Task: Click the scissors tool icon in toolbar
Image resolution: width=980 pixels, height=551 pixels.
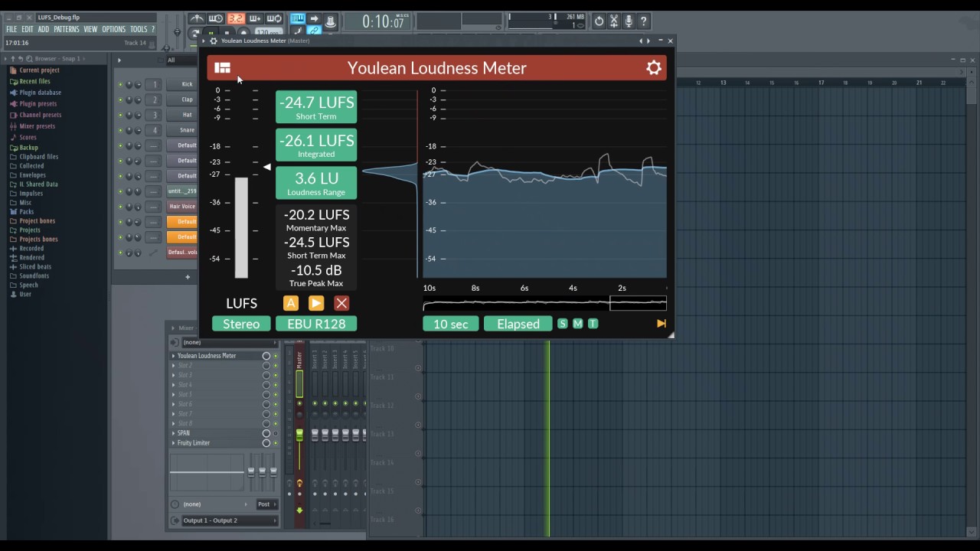Action: (x=613, y=21)
